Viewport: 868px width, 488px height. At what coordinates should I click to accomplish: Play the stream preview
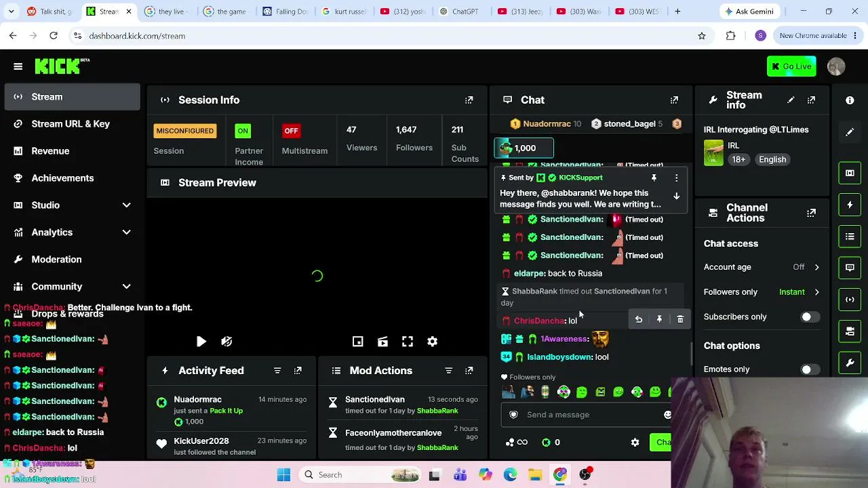click(201, 342)
